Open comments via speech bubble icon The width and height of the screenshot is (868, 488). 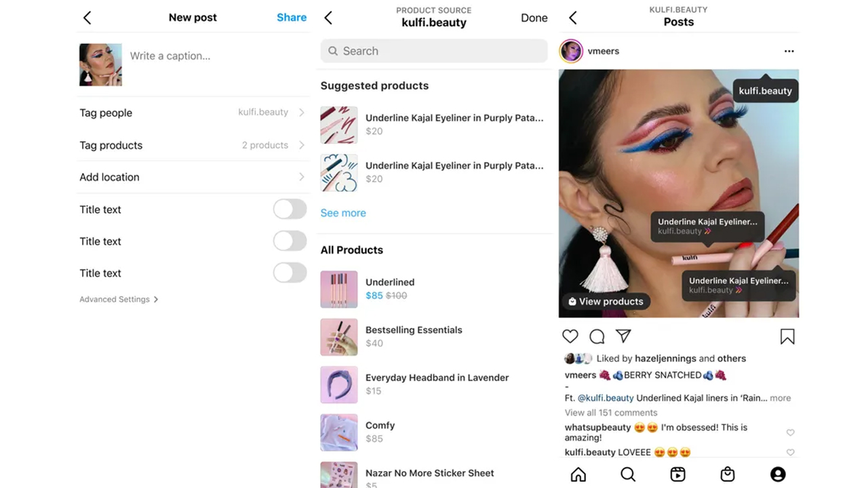[x=597, y=336]
